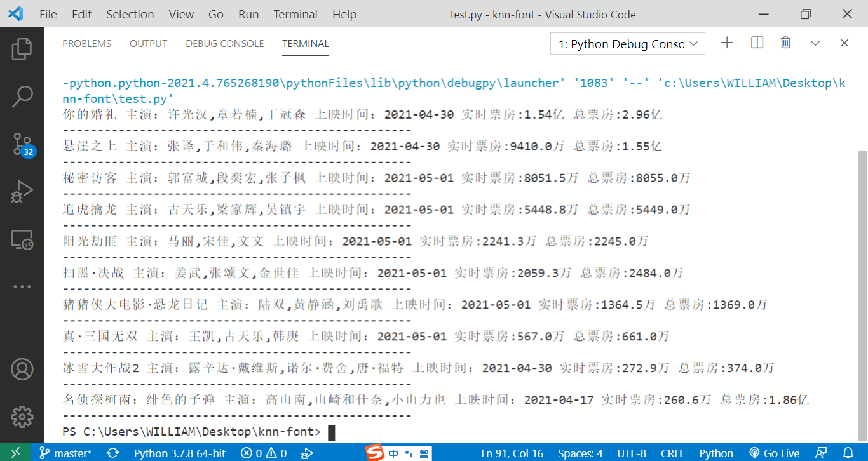The height and width of the screenshot is (461, 868).
Task: Open the Manage gear menu
Action: click(x=22, y=417)
